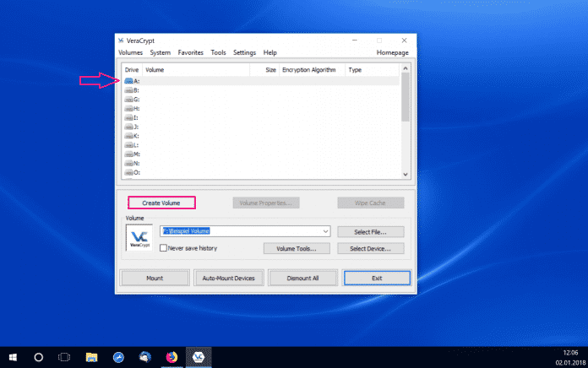Click the Encryption Algorithm column header
Viewport: 588px width, 368px height.
(x=309, y=70)
